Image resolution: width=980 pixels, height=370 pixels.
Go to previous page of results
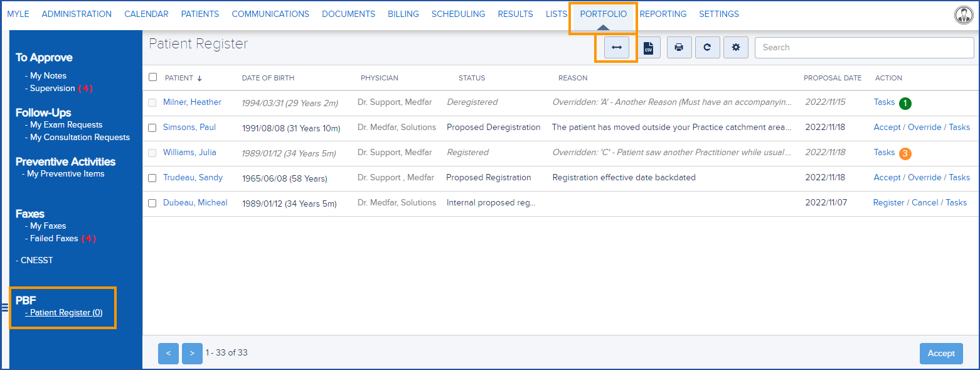click(168, 353)
